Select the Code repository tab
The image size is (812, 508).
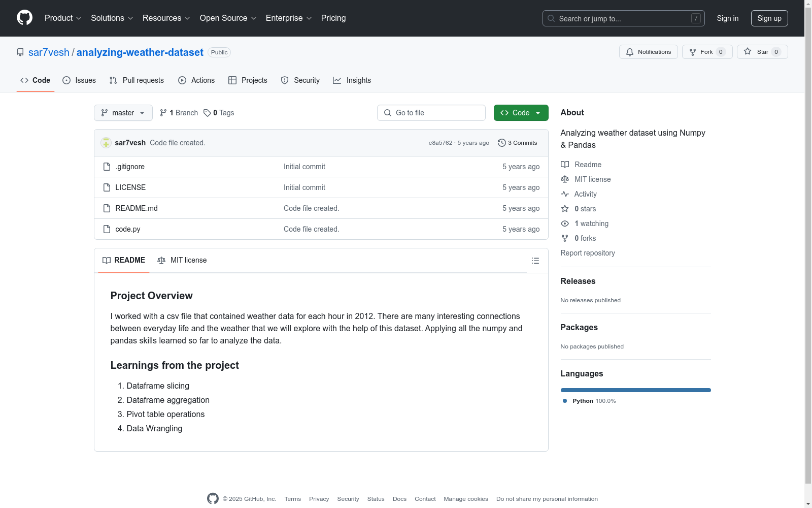pyautogui.click(x=35, y=80)
